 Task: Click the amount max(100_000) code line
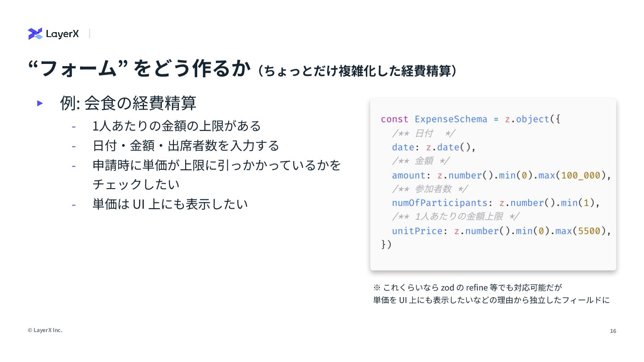click(x=501, y=175)
